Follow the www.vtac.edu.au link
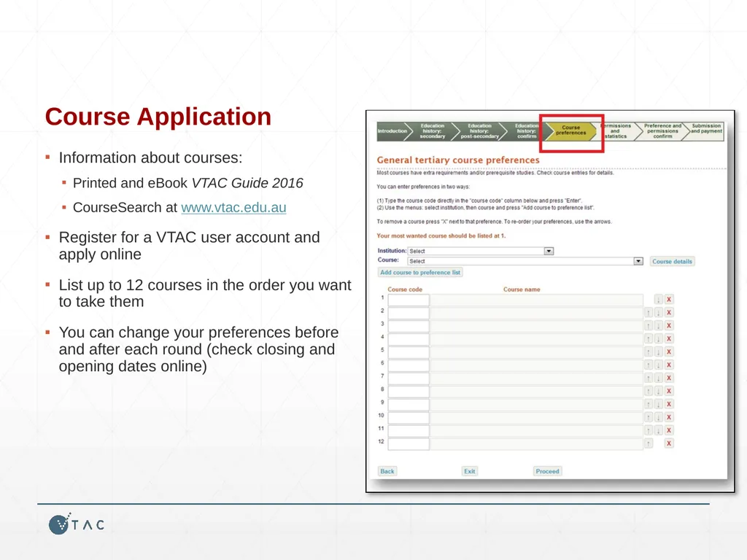The width and height of the screenshot is (747, 560). [233, 208]
